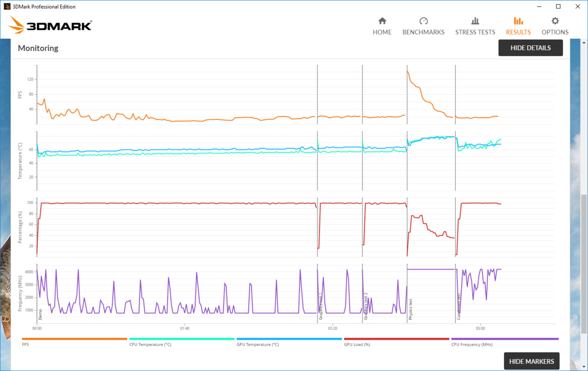Image resolution: width=588 pixels, height=371 pixels.
Task: Click the 3DMark logo
Action: point(50,25)
